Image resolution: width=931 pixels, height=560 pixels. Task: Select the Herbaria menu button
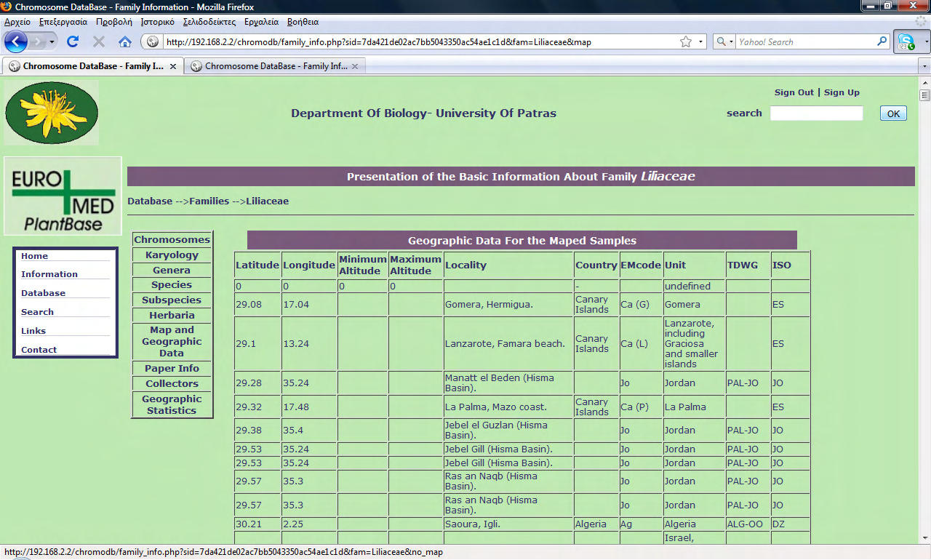coord(172,316)
